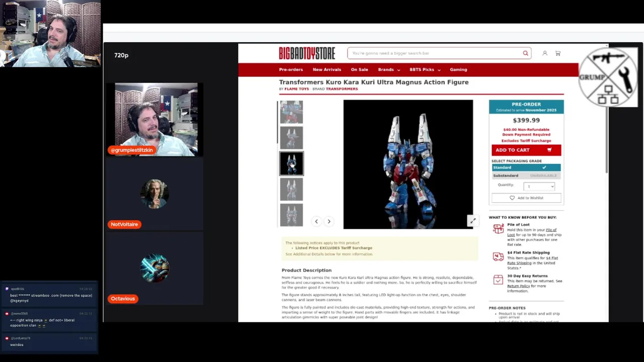Click the Add to Wishlist button

pos(526,198)
